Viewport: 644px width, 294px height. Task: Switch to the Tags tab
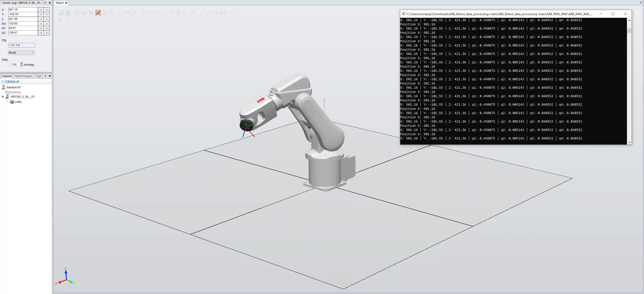38,76
